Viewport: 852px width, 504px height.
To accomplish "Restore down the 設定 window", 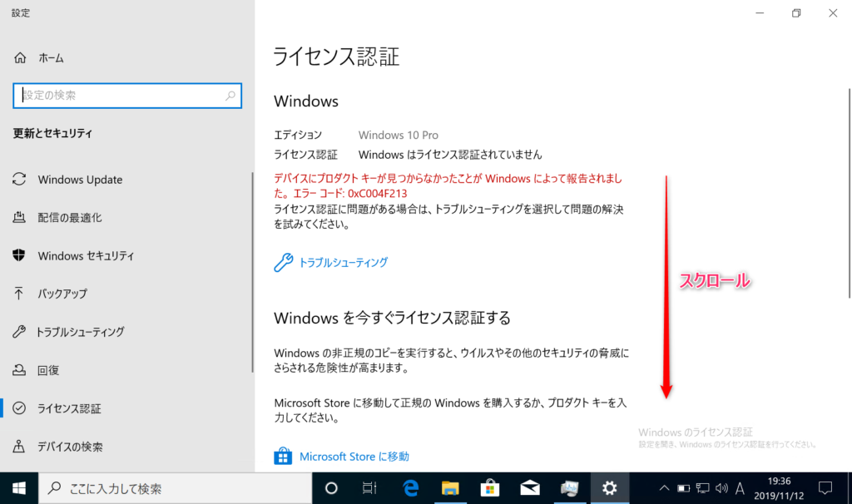I will click(x=796, y=13).
